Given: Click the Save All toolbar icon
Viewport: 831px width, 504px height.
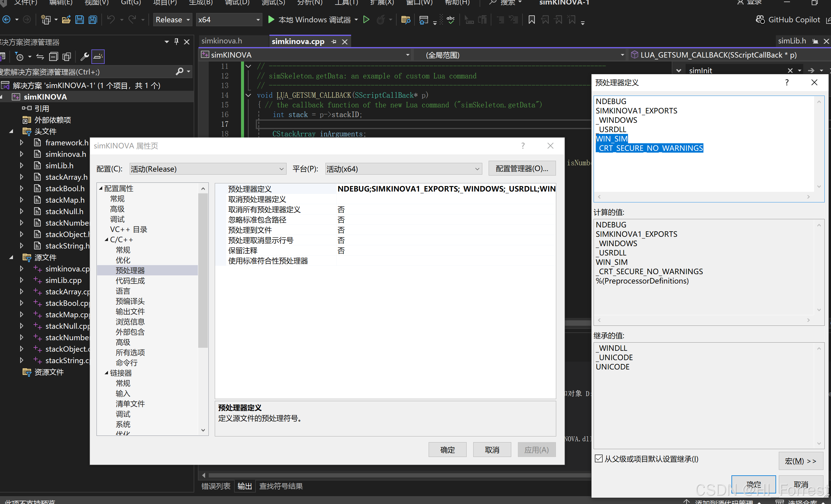Looking at the screenshot, I should 93,20.
